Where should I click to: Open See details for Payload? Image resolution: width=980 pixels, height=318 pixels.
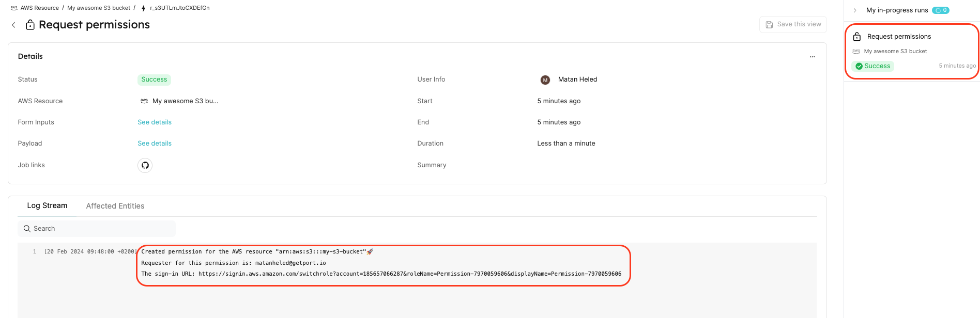click(154, 144)
